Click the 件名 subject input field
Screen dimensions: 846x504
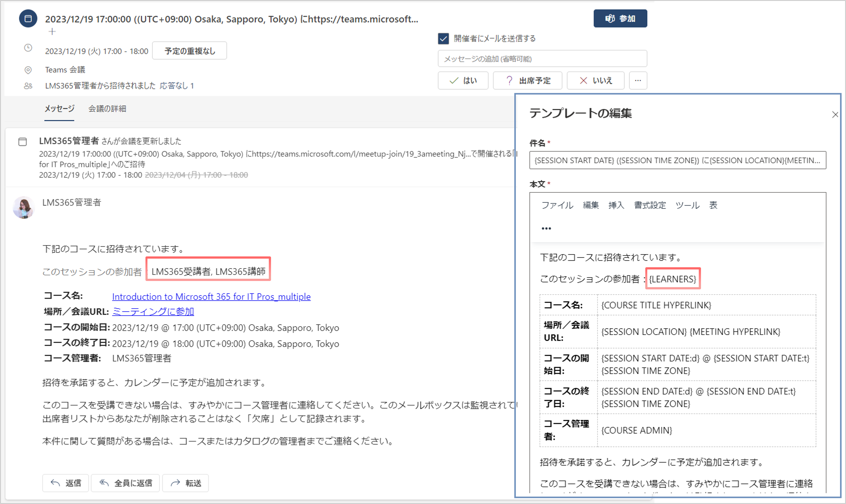coord(678,160)
